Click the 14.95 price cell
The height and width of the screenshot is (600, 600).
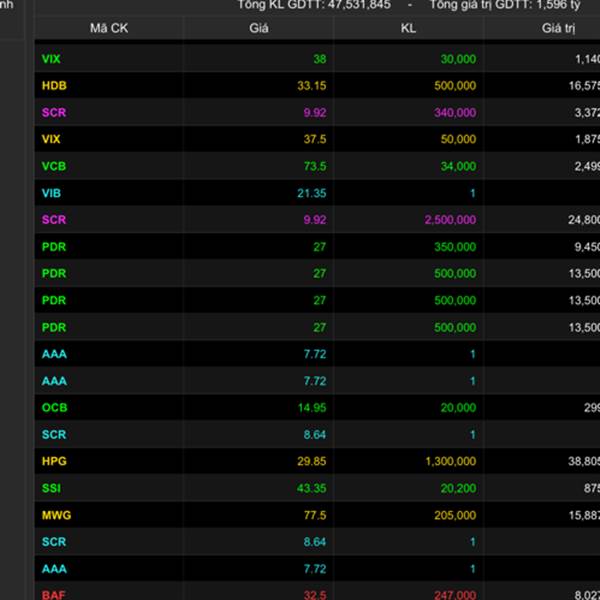point(312,408)
